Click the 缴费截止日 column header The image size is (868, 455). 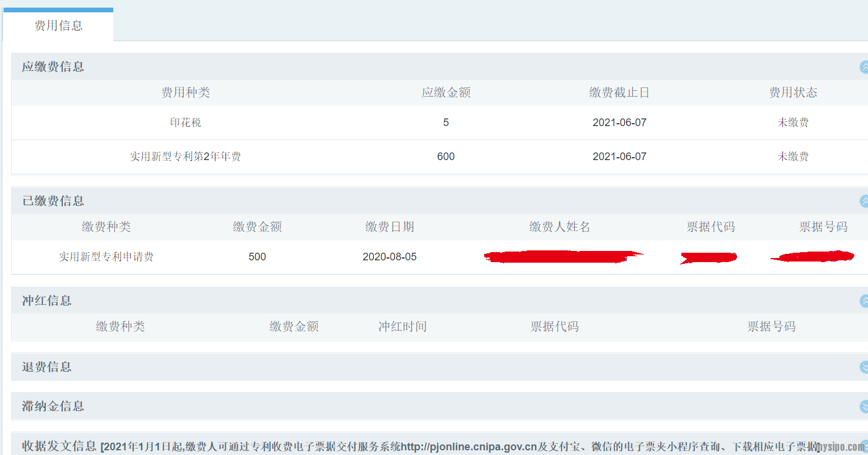pos(619,93)
